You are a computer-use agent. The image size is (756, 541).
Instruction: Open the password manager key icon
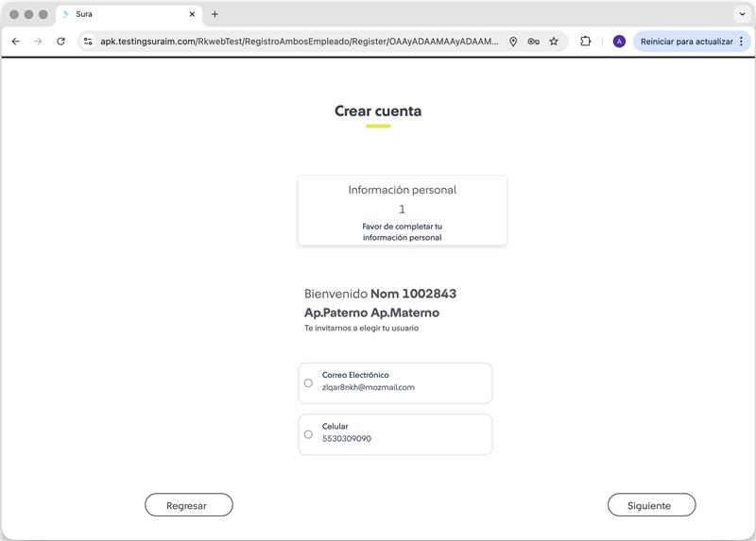533,42
